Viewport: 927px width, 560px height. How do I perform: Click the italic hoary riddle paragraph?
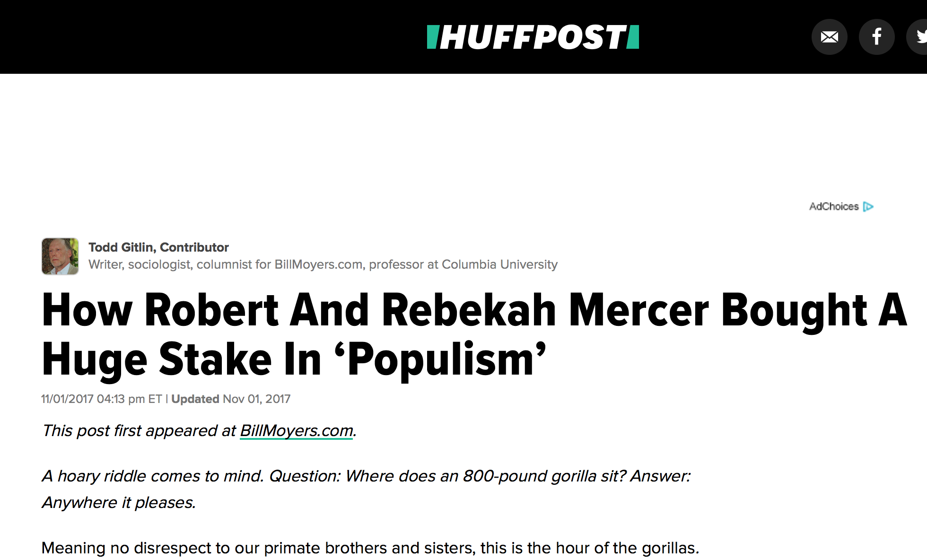(x=366, y=476)
